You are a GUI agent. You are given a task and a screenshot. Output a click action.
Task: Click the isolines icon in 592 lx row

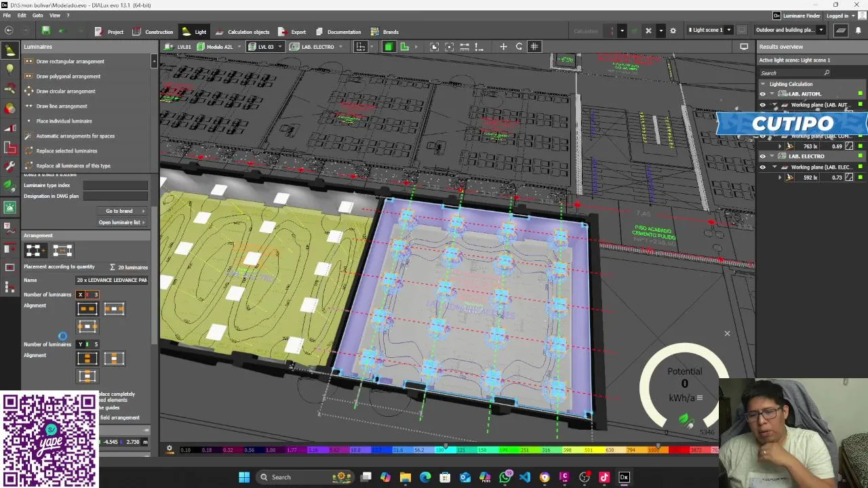pyautogui.click(x=850, y=178)
